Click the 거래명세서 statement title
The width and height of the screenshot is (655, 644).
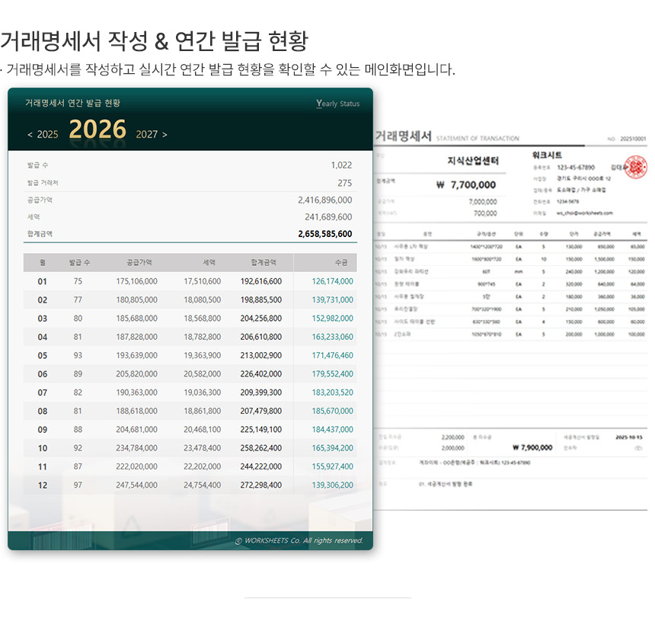pos(404,136)
